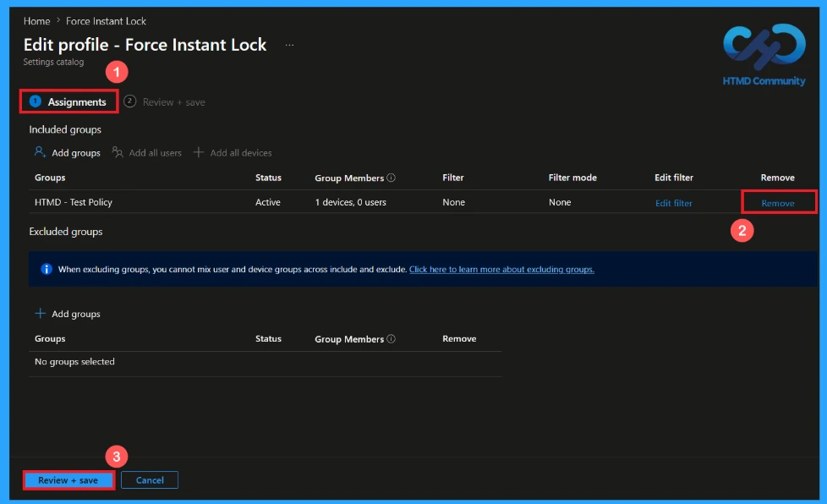
Task: Select the Assignments step tab
Action: (x=68, y=101)
